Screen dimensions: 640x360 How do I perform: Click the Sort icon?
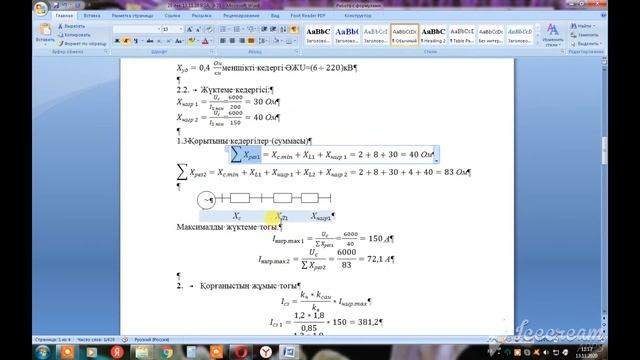pos(283,29)
